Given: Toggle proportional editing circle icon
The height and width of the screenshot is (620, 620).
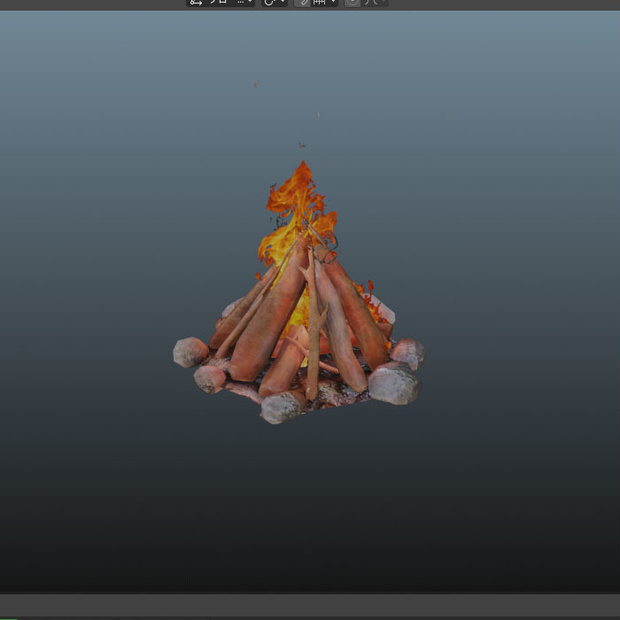Looking at the screenshot, I should click(x=353, y=2).
